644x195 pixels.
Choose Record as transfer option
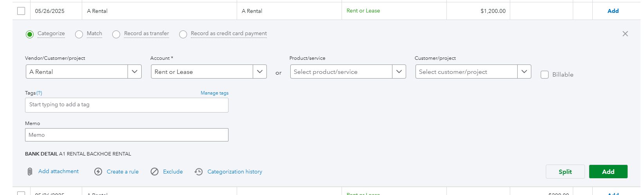point(116,34)
